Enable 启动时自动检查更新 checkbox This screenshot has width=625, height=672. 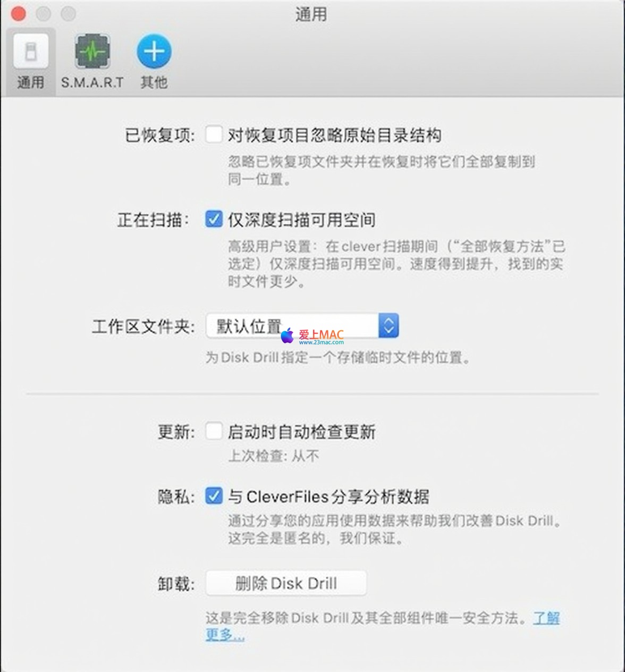[x=214, y=431]
